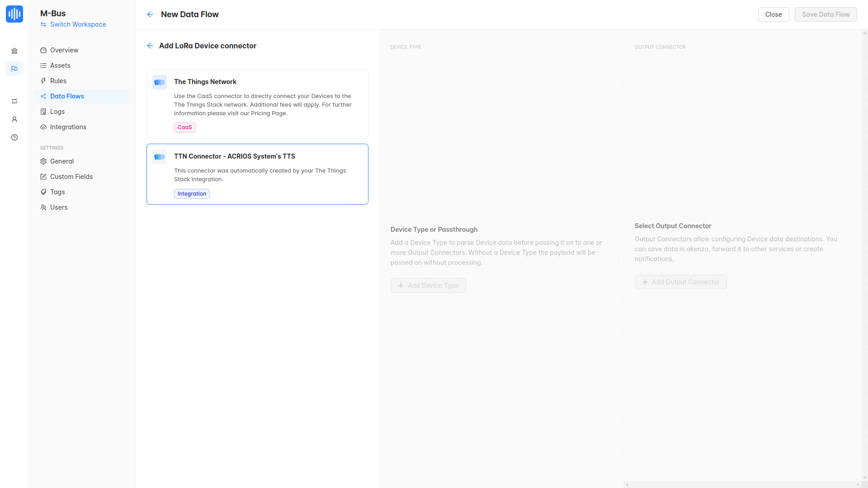Select The Things Network CaaS connector card
This screenshot has width=868, height=488.
[x=257, y=103]
